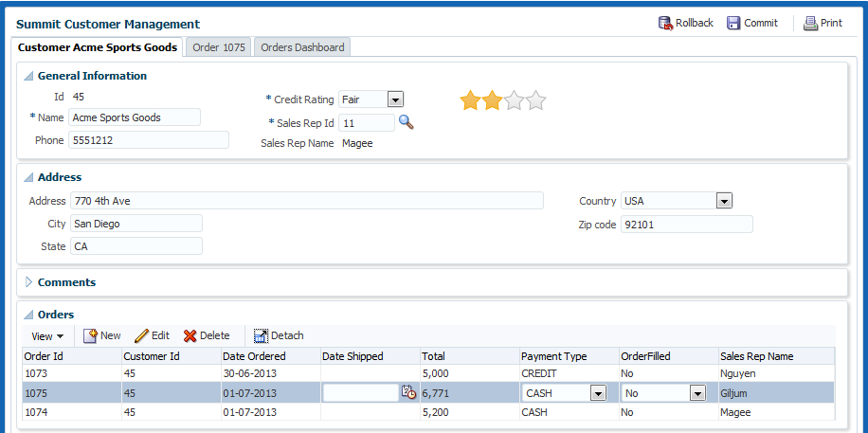This screenshot has width=868, height=433.
Task: Click the Edit button label in Orders
Action: click(x=160, y=335)
